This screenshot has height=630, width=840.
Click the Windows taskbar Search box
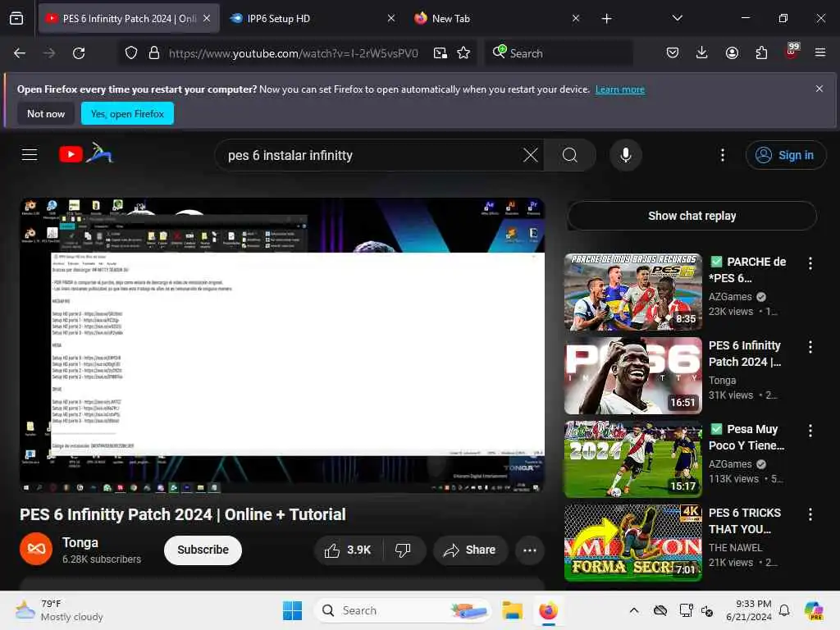[403, 610]
